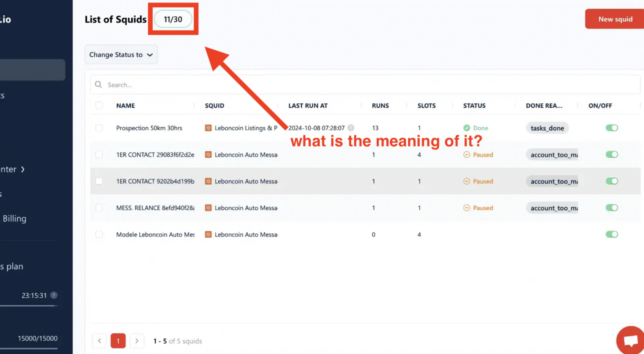This screenshot has height=354, width=644.
Task: Click 'Leboncoin Listings & P' squid type
Action: (246, 128)
